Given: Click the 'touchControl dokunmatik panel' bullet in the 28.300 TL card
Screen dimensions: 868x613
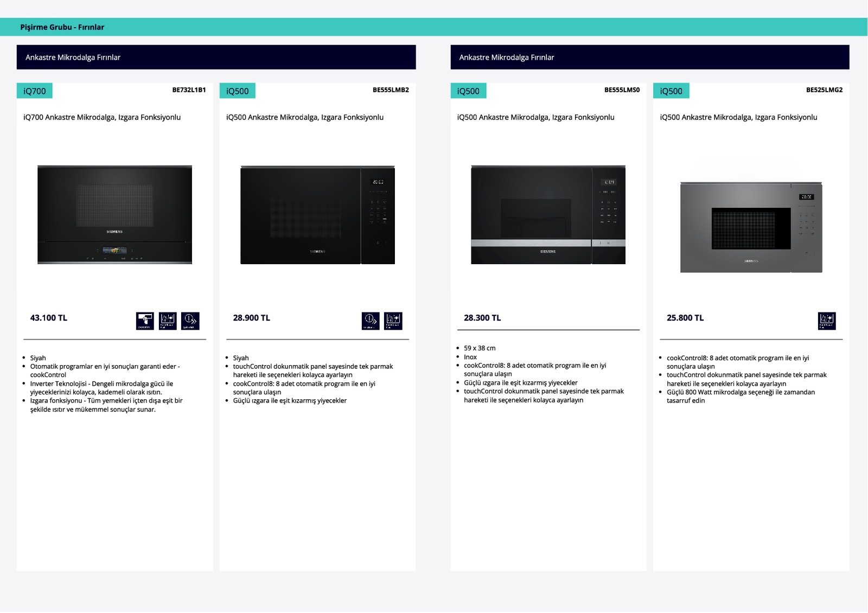Looking at the screenshot, I should (544, 395).
